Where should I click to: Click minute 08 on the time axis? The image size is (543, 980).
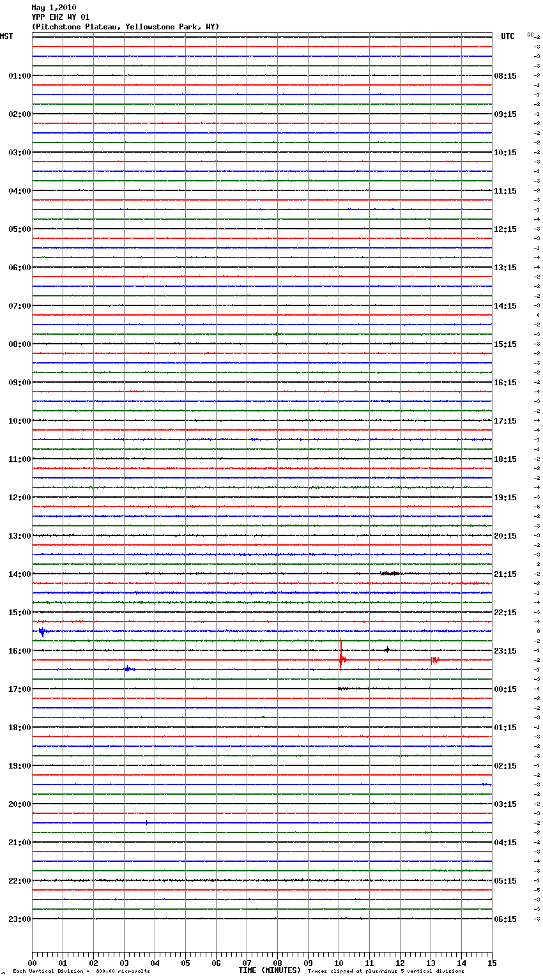click(x=277, y=963)
